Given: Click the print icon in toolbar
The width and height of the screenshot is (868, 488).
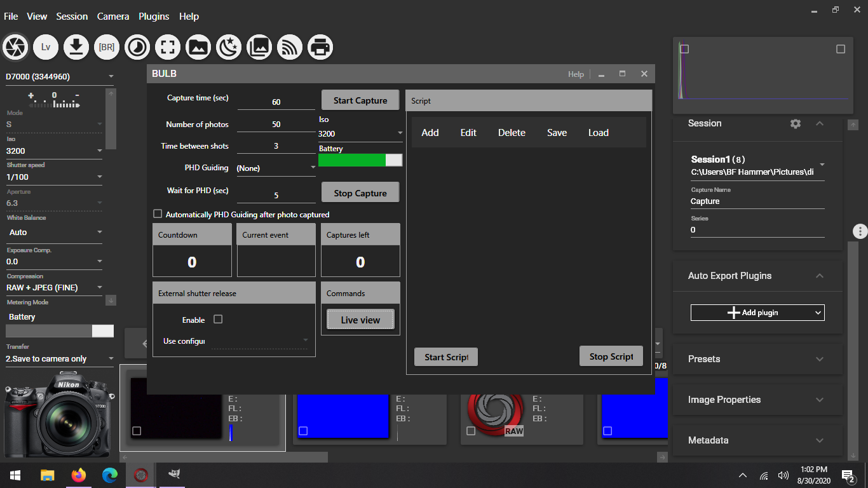Looking at the screenshot, I should [320, 47].
